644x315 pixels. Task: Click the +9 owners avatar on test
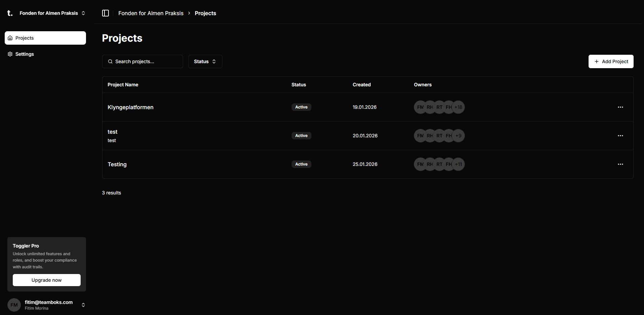459,136
